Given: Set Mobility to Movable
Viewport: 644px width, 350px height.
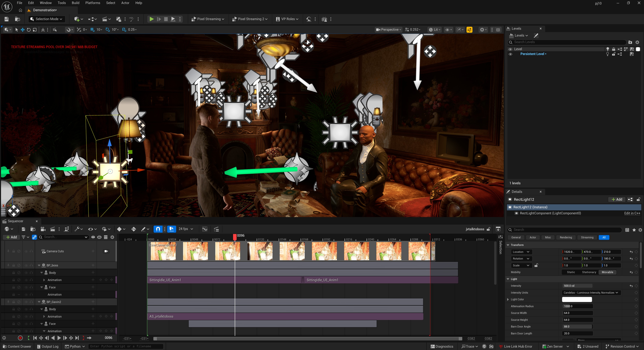Looking at the screenshot, I should point(607,272).
